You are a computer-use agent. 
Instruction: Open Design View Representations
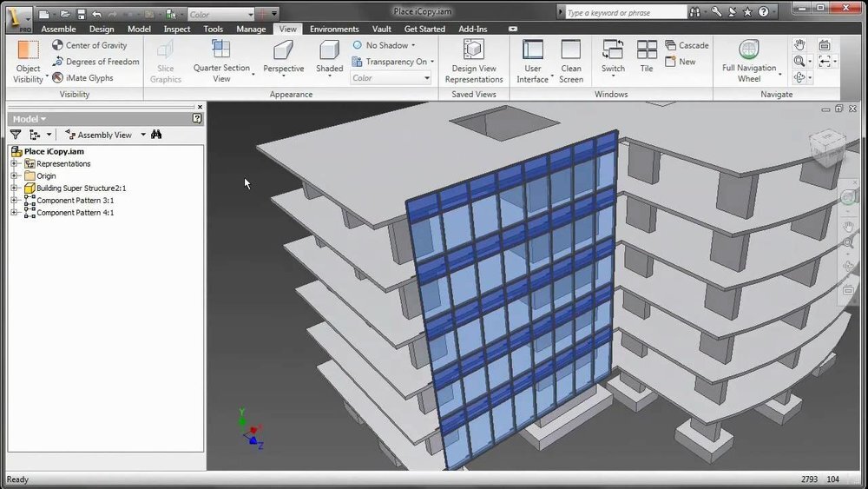coord(474,61)
